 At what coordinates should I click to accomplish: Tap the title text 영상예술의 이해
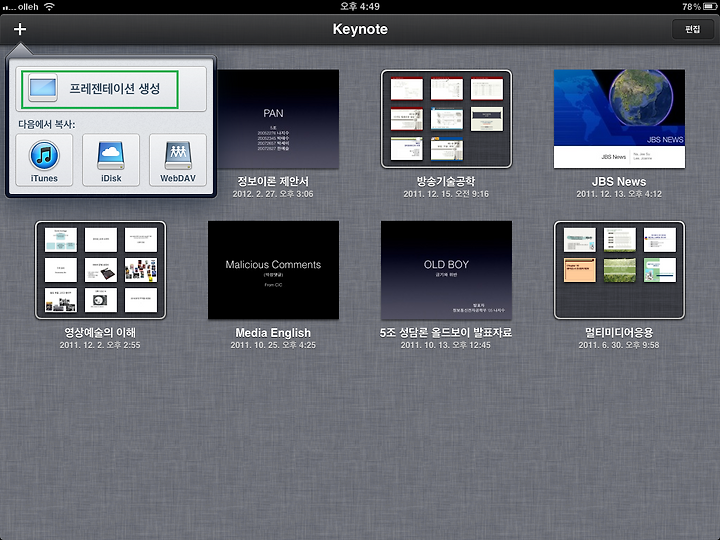pos(100,332)
